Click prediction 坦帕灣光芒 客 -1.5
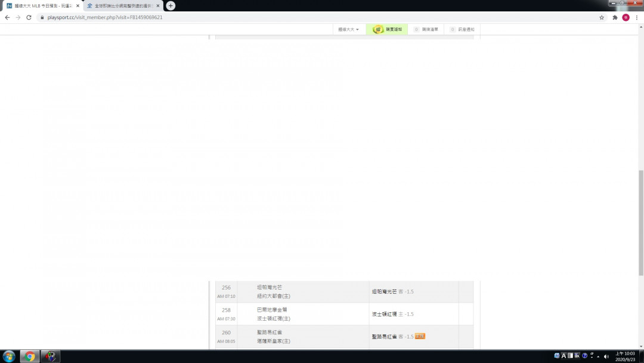644x363 pixels. (392, 291)
